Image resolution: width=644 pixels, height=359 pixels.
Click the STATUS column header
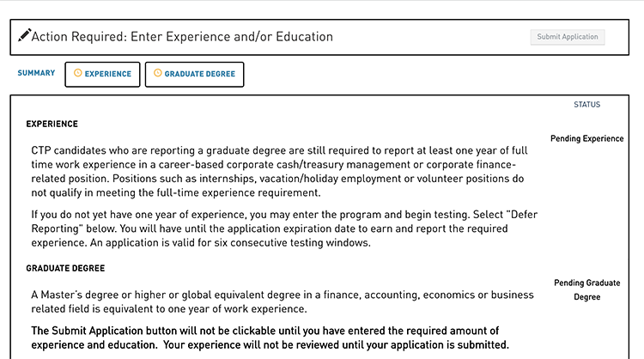pos(587,105)
